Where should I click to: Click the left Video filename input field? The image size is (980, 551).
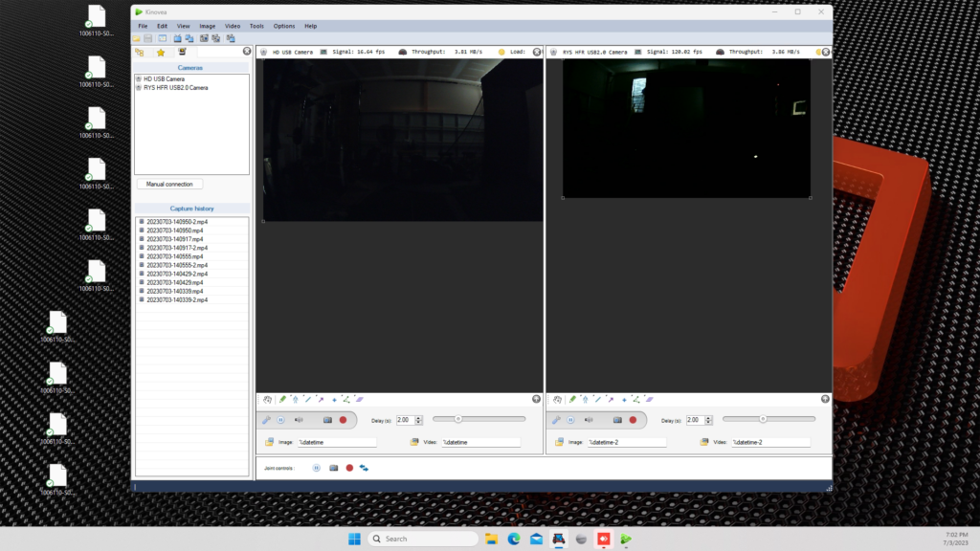(x=480, y=442)
